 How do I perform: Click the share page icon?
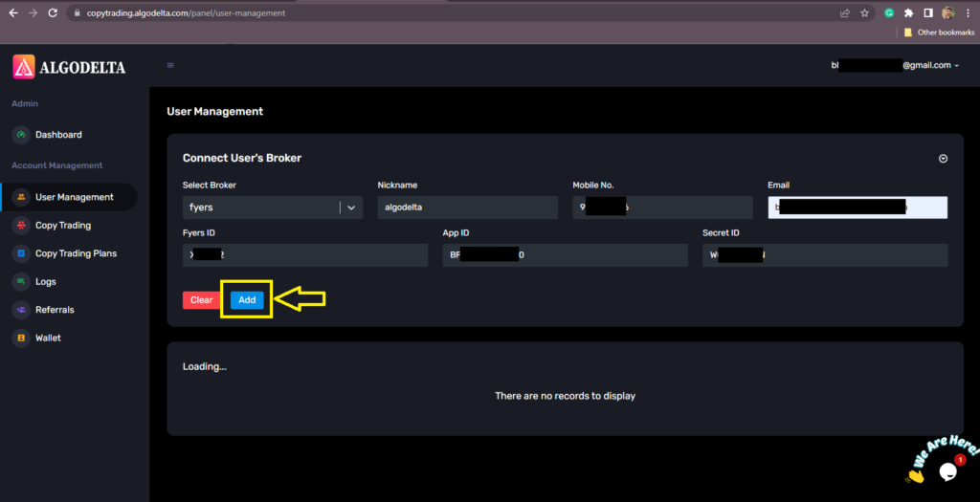(x=845, y=13)
